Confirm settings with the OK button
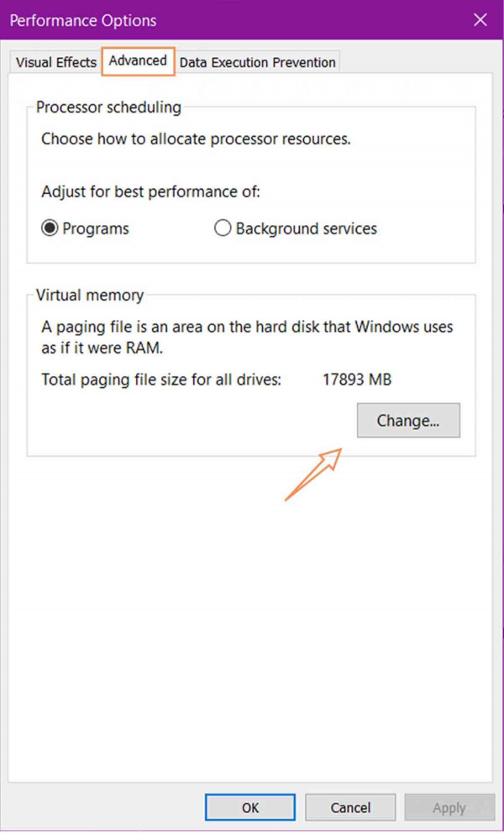The image size is (504, 834). [250, 808]
